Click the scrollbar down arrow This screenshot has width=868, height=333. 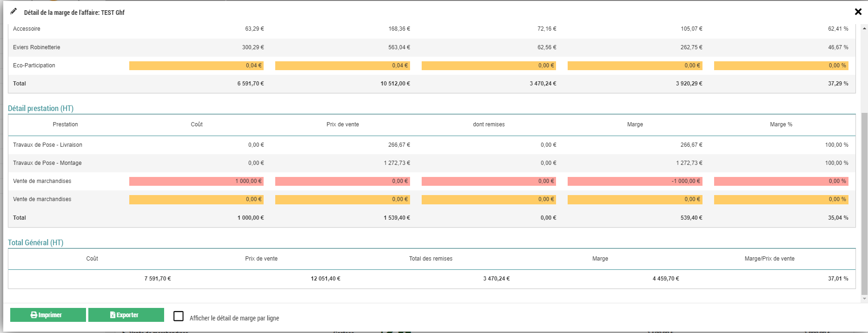(864, 299)
